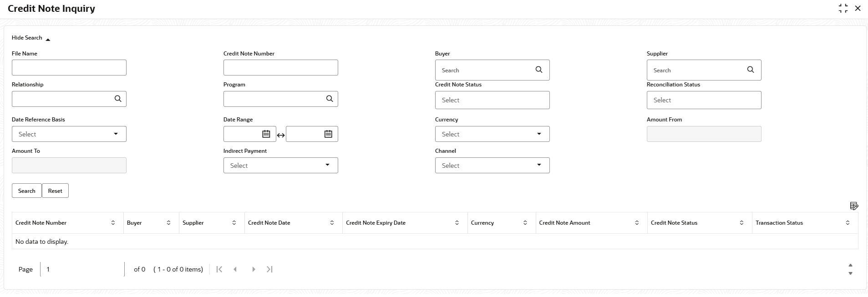Sort by the Credit Note Date column

332,223
